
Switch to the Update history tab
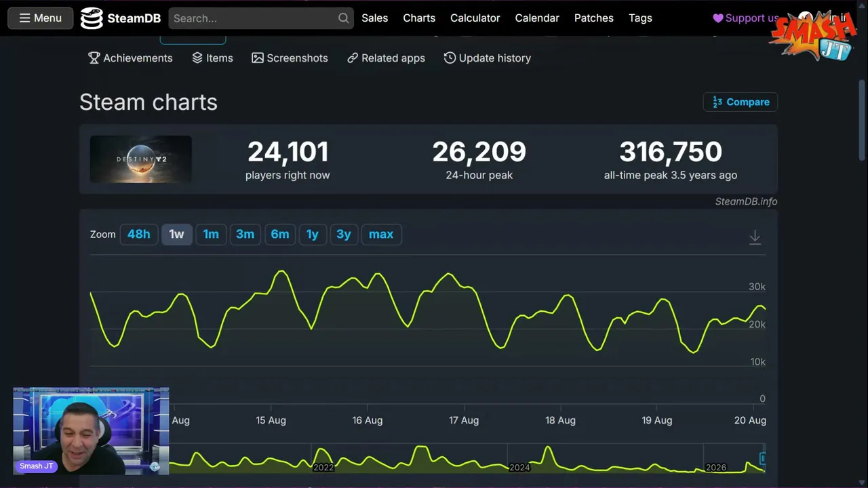click(x=487, y=58)
